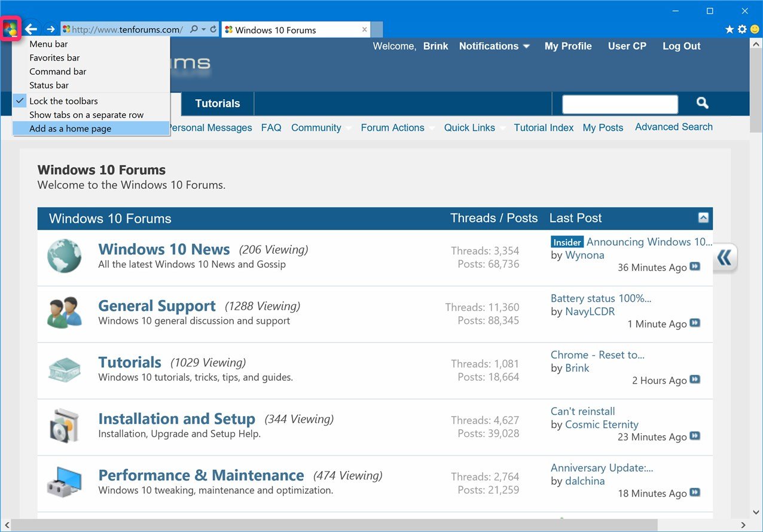Open Tutorials forum link in list

[x=130, y=362]
